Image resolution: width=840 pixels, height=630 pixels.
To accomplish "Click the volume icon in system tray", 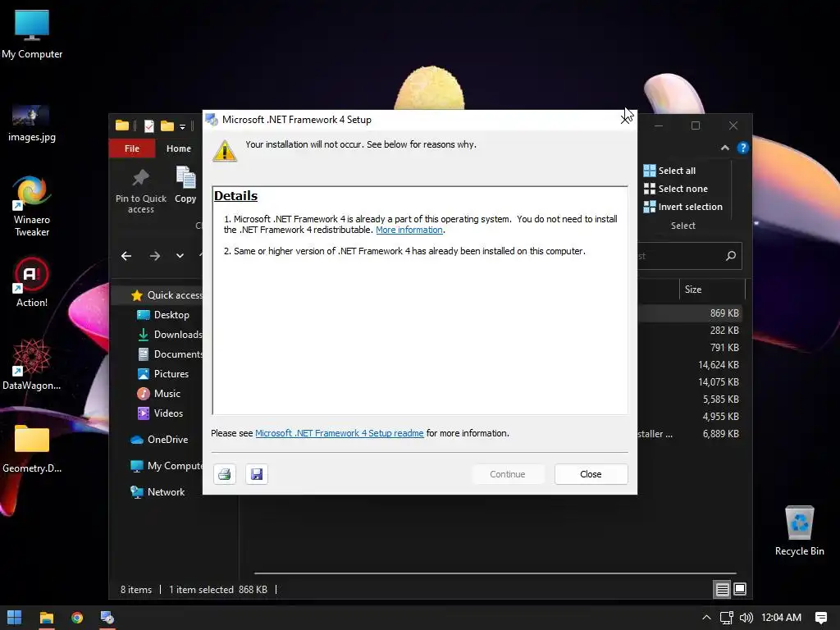I will (x=746, y=618).
